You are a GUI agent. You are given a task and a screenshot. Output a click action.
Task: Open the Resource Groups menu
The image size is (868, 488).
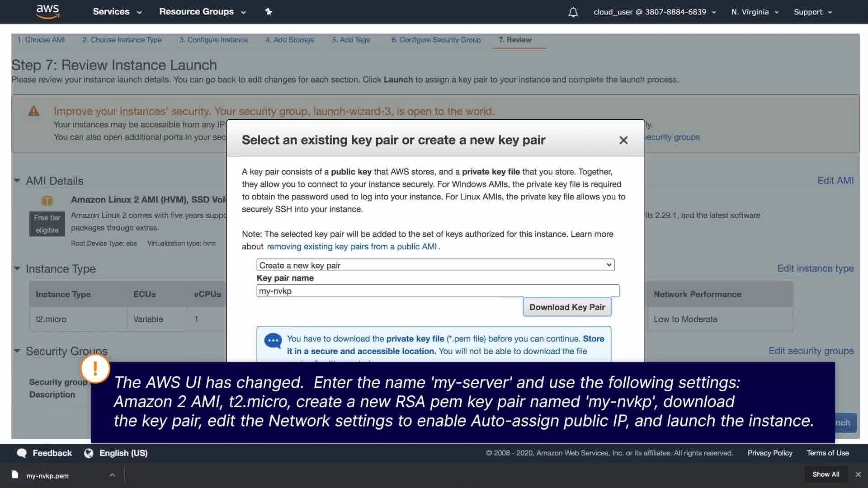202,12
